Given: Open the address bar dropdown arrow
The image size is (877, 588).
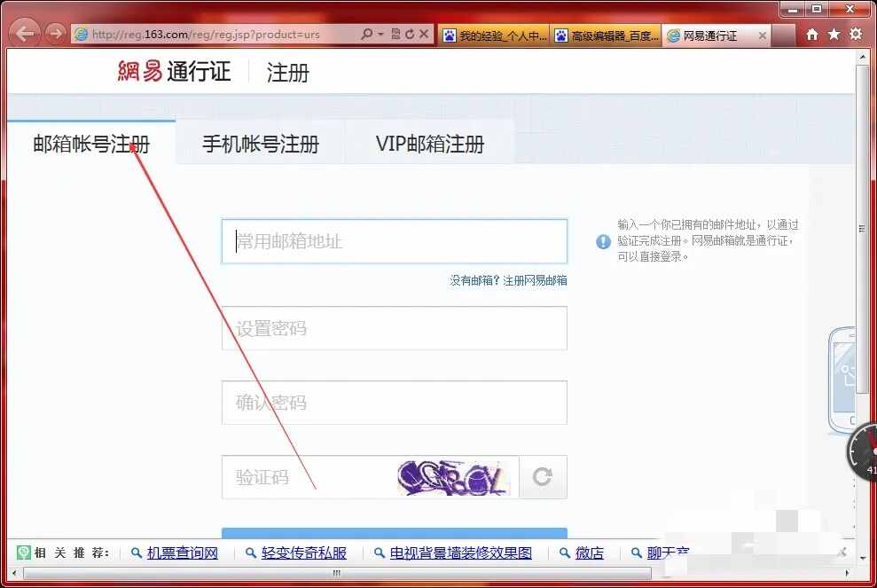Looking at the screenshot, I should tap(381, 34).
